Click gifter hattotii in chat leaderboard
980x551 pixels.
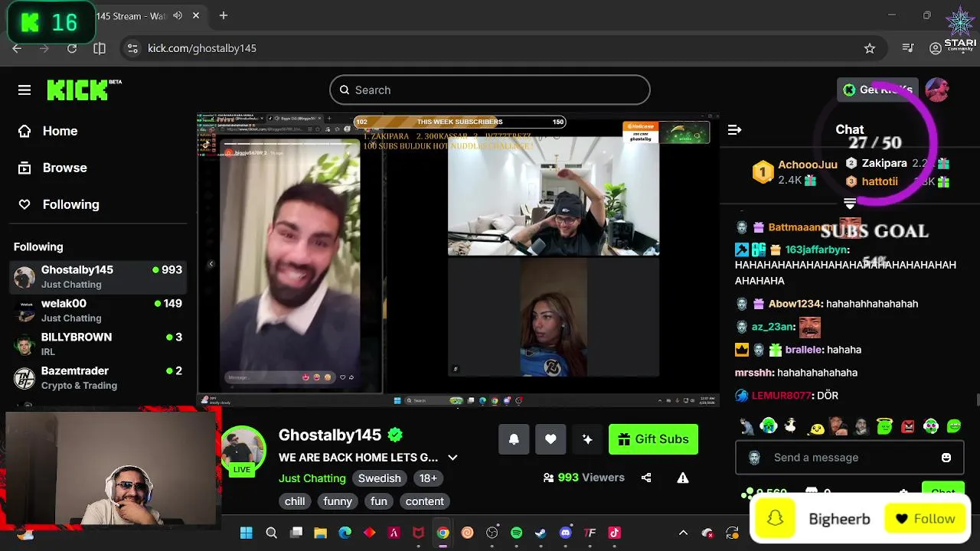(x=880, y=181)
